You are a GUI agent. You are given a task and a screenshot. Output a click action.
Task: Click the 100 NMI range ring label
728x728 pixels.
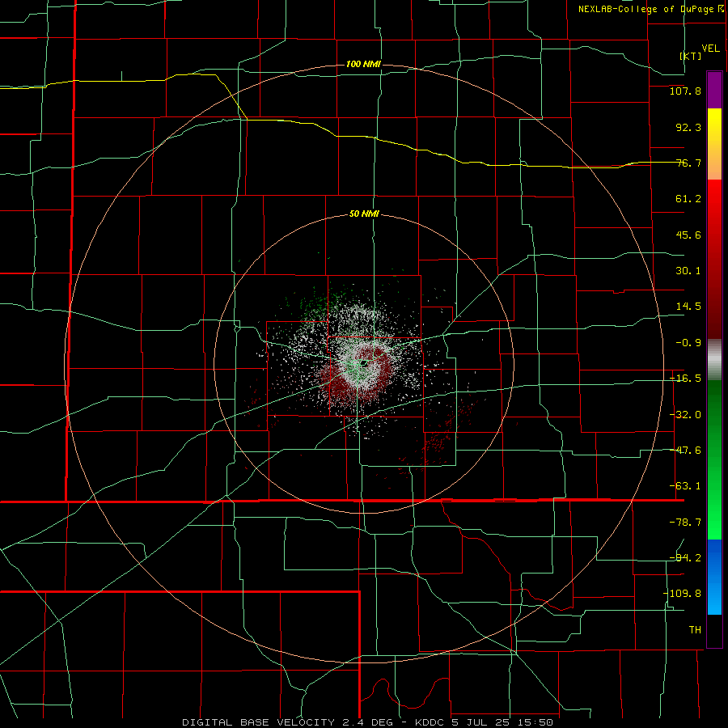pyautogui.click(x=363, y=64)
